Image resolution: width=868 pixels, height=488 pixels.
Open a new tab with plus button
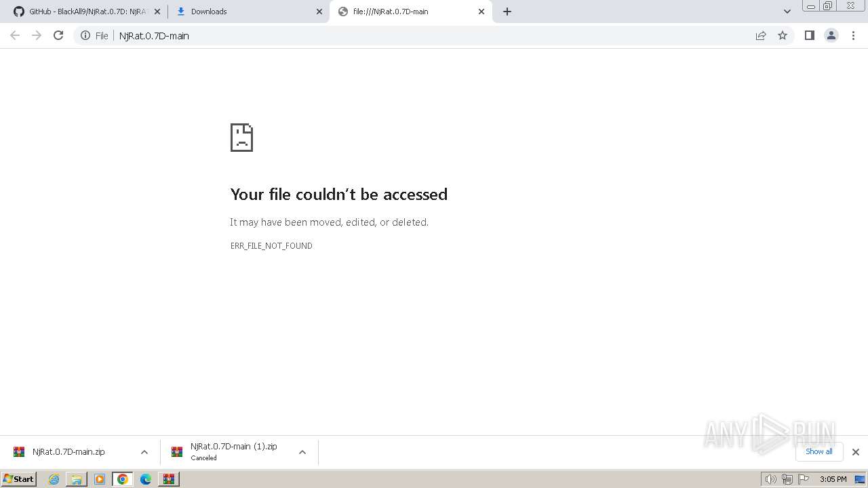click(507, 12)
